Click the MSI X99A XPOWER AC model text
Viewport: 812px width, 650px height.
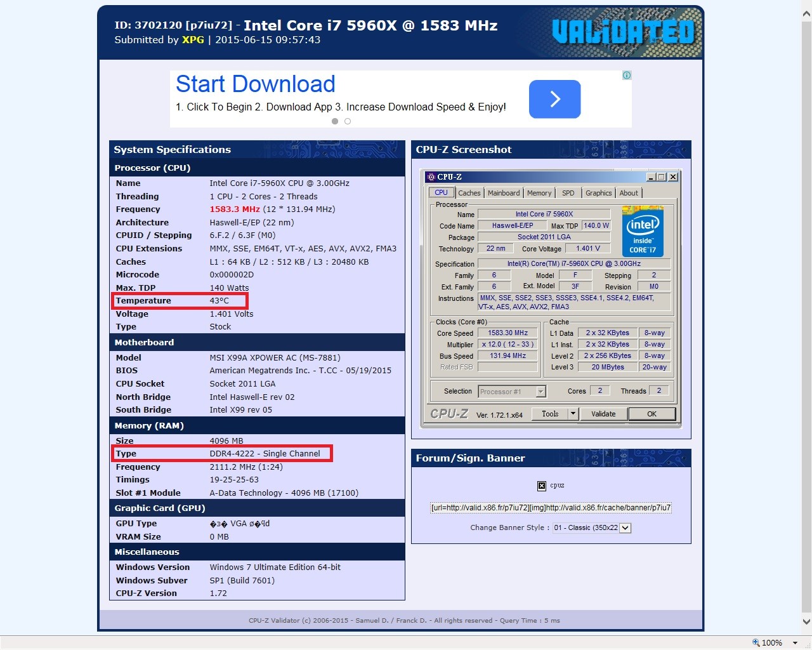pyautogui.click(x=275, y=357)
